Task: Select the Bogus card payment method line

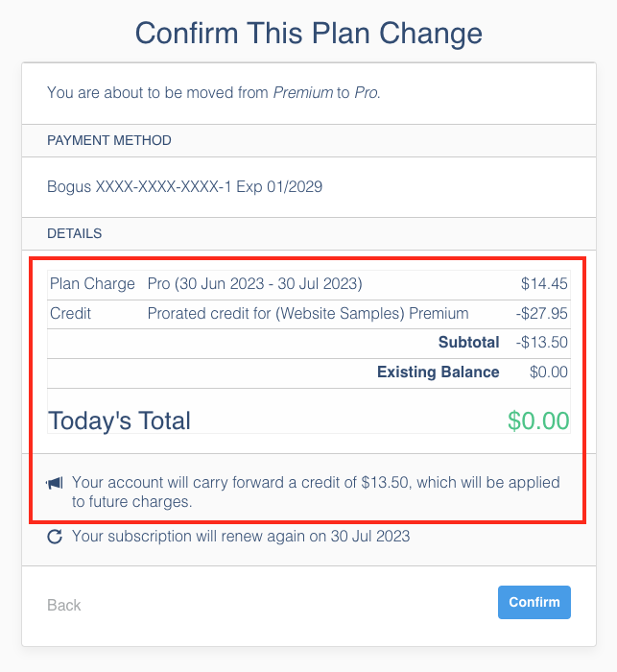Action: [184, 187]
